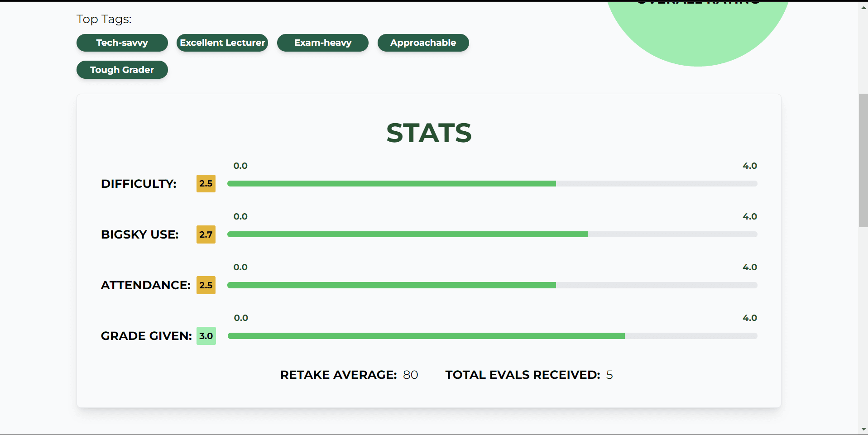868x435 pixels.
Task: Click the Attendance score badge showing 2.5
Action: [206, 285]
